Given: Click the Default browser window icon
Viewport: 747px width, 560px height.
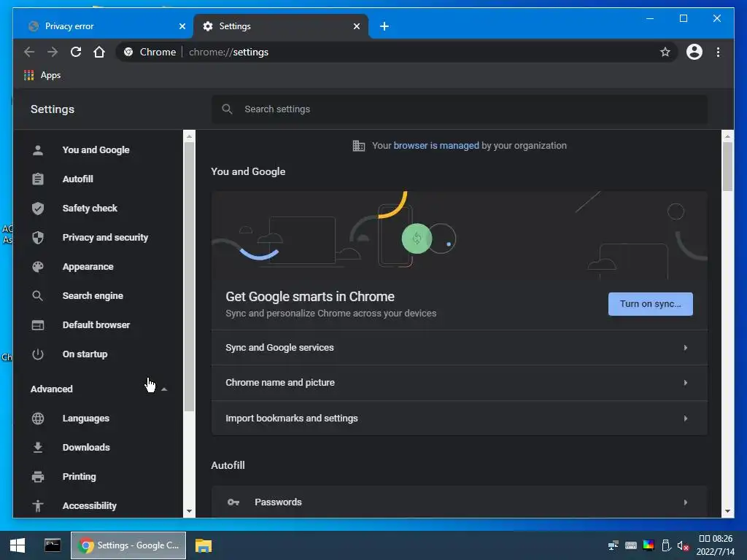Looking at the screenshot, I should (x=38, y=324).
